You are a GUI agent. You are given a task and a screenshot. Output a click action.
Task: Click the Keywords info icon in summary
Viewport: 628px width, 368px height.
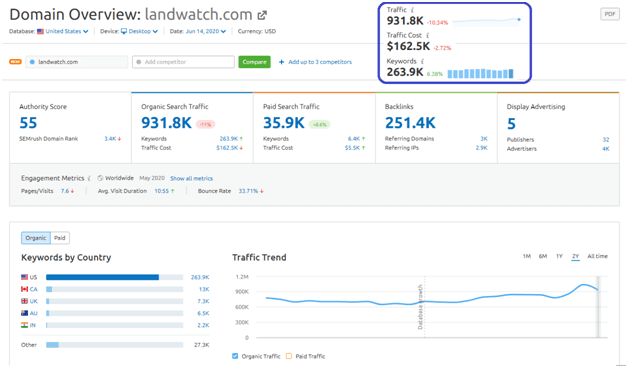422,61
